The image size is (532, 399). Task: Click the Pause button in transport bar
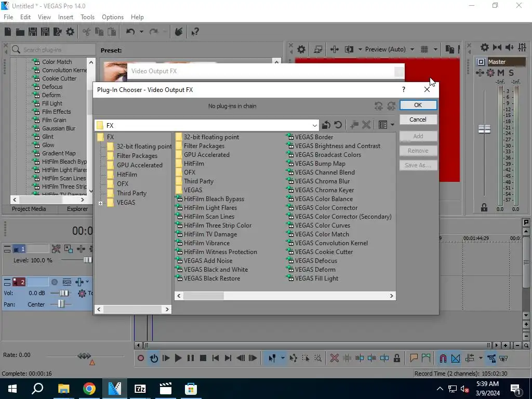click(191, 358)
